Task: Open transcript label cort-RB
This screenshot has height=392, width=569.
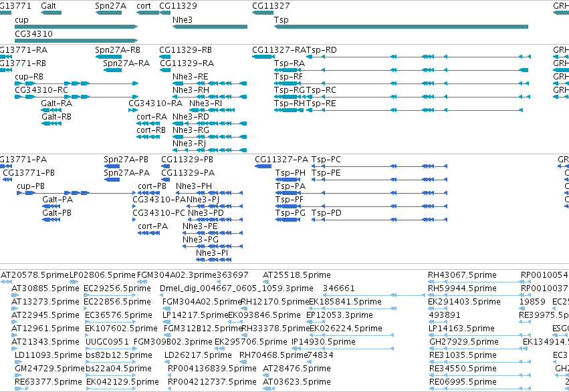Action: point(151,130)
